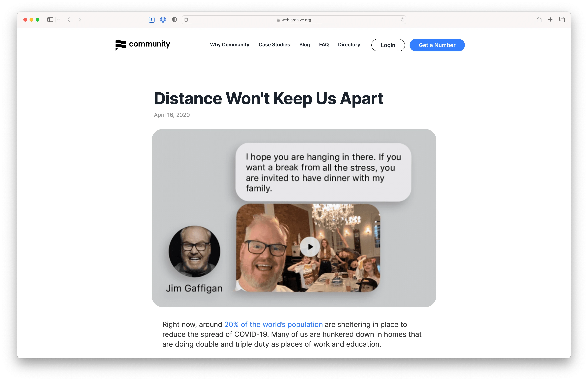Open the privacy shield icon
The height and width of the screenshot is (381, 588).
pyautogui.click(x=174, y=20)
